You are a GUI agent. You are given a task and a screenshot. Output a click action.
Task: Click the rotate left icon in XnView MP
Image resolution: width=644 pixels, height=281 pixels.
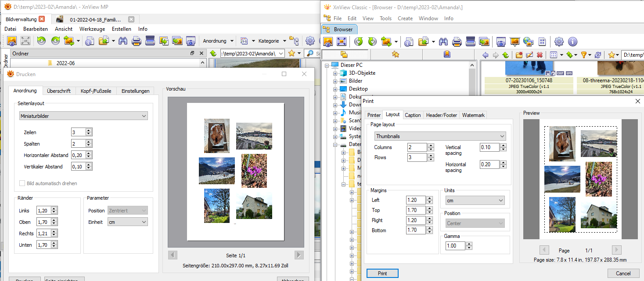[x=41, y=41]
